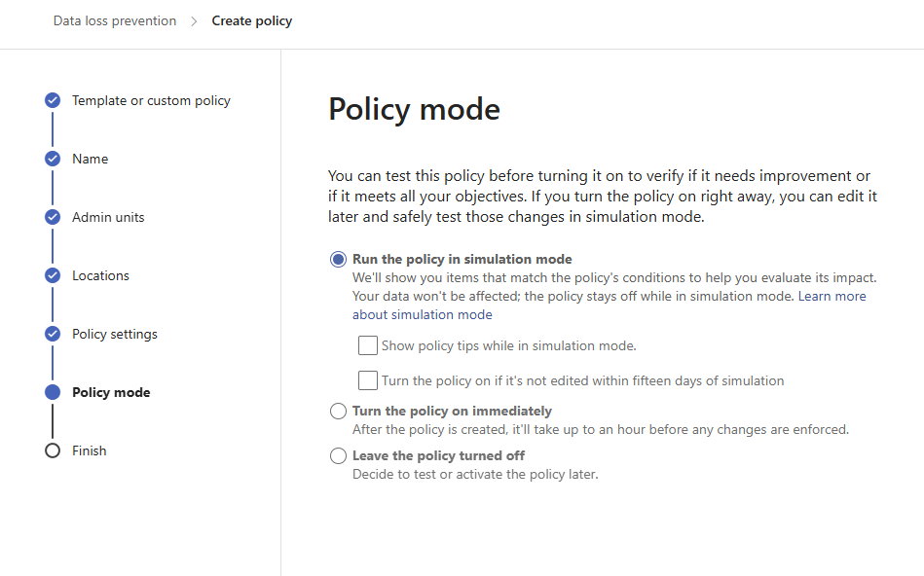Image resolution: width=924 pixels, height=576 pixels.
Task: Click the empty Finish step circle
Action: [53, 450]
